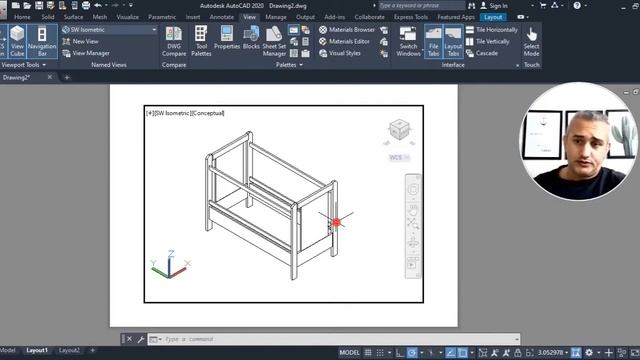Select the Layout contextual ribbon tab
This screenshot has width=640, height=360.
[x=493, y=17]
